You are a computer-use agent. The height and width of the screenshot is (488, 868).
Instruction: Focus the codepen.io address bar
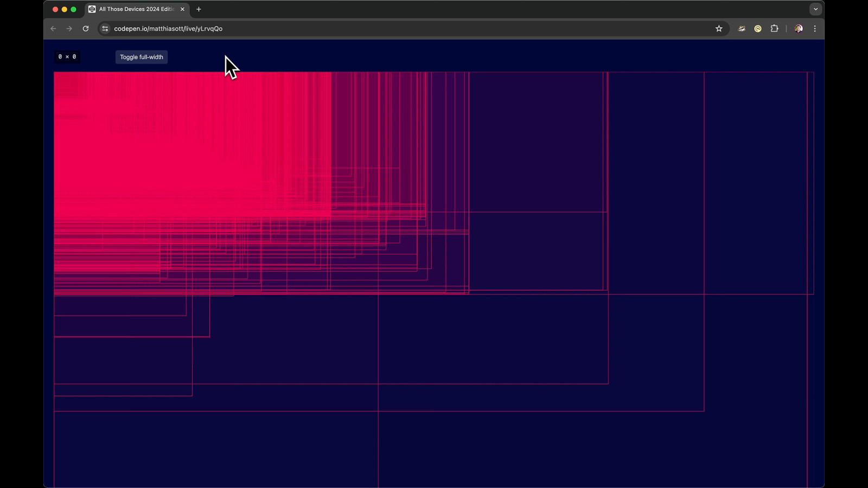pos(412,29)
